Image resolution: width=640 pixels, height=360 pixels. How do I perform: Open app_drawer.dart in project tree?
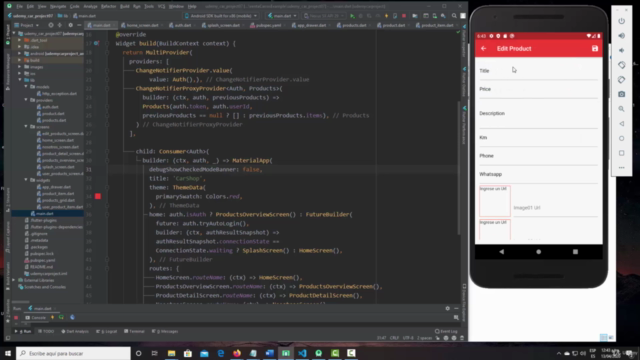[54, 187]
